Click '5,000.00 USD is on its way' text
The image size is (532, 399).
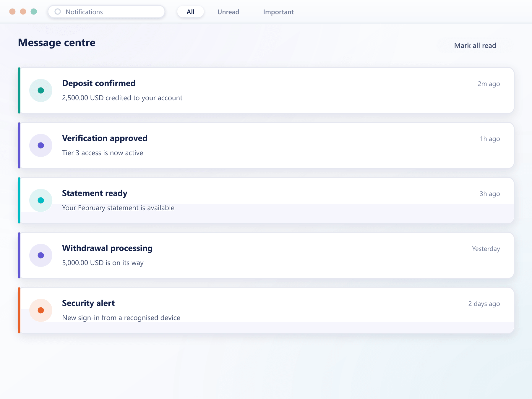pyautogui.click(x=103, y=263)
